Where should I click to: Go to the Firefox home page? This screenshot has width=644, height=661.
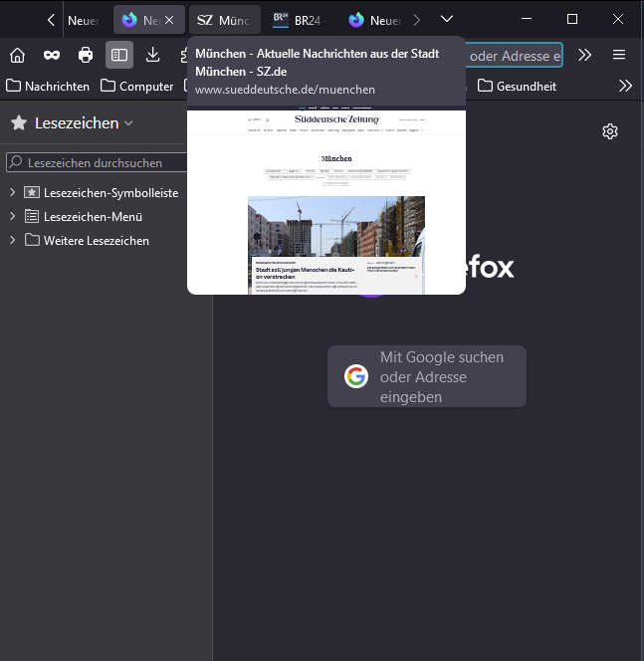click(17, 55)
